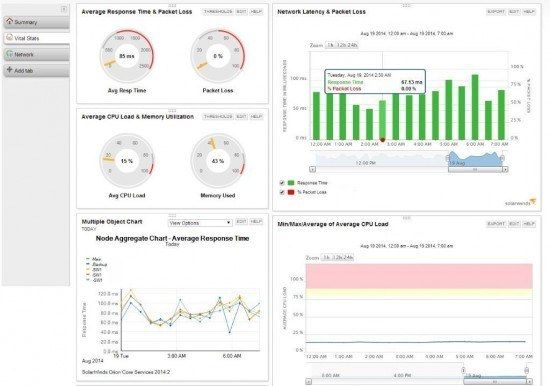Set CPU Load chart zoom to 1h

(326, 258)
